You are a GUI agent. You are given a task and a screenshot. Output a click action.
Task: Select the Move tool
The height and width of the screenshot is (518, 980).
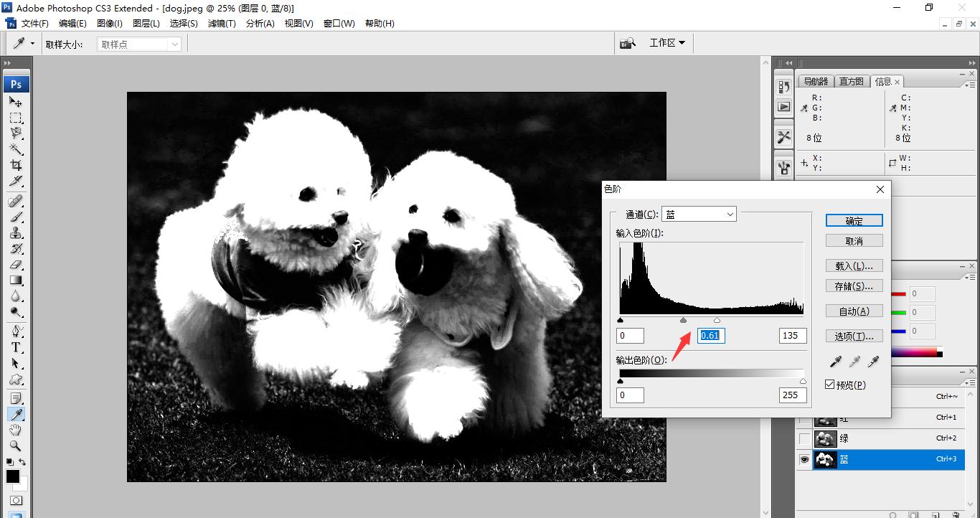click(16, 103)
